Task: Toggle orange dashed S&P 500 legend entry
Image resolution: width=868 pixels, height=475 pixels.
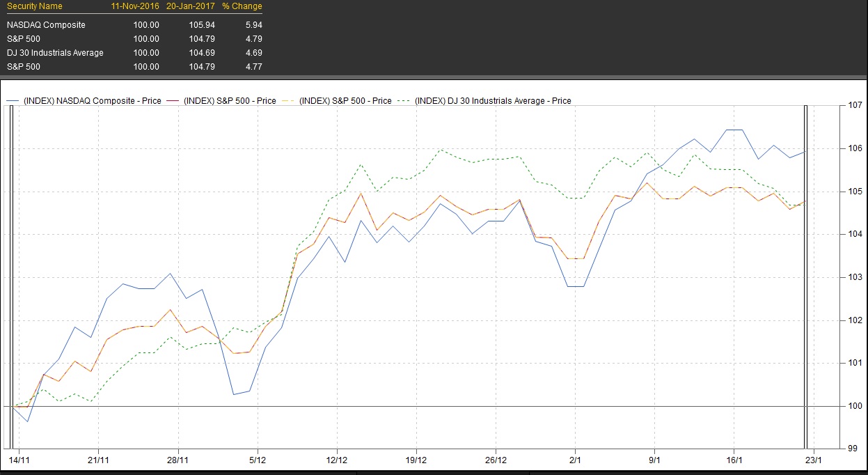Action: click(x=345, y=101)
